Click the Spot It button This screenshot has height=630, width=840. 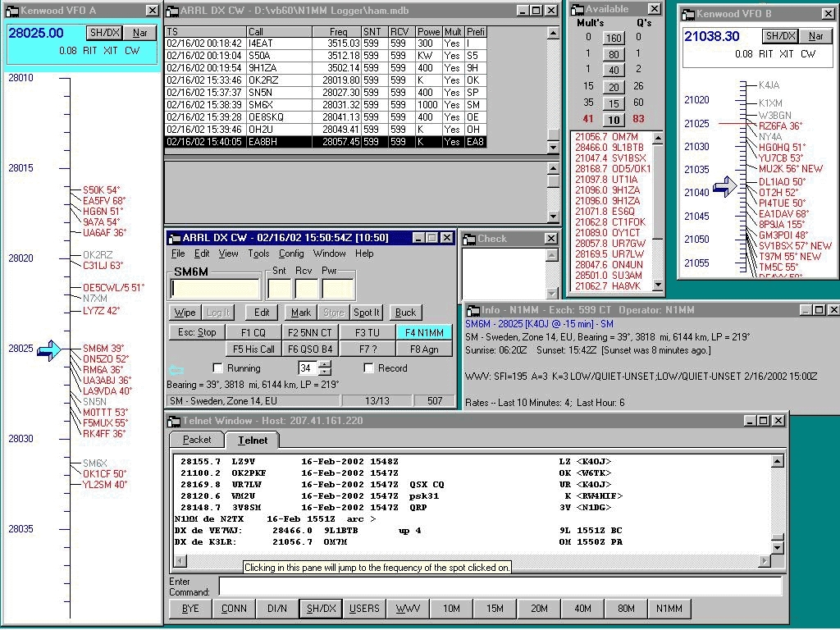click(x=366, y=313)
